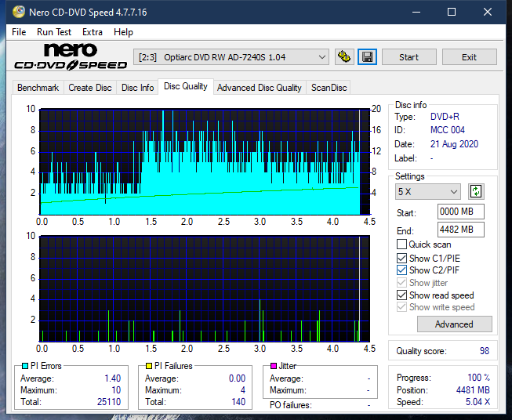
Task: Open the drive selection dropdown
Action: coord(231,57)
